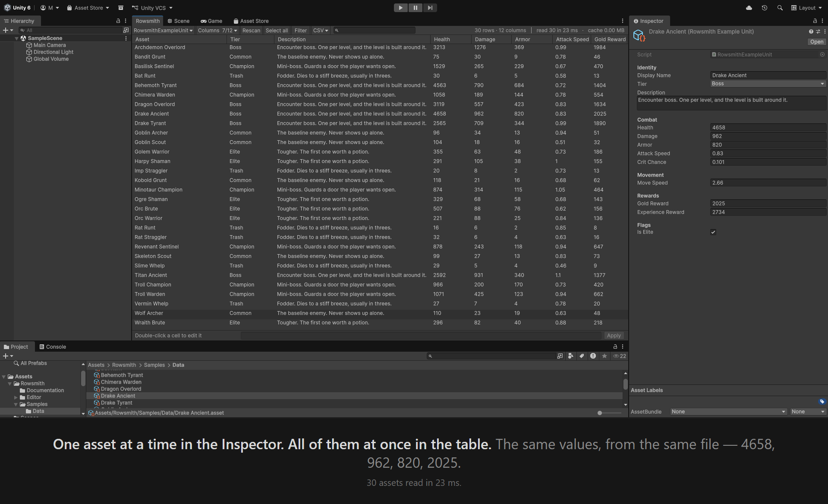828x504 pixels.
Task: Switch to the Console tab
Action: [x=53, y=346]
